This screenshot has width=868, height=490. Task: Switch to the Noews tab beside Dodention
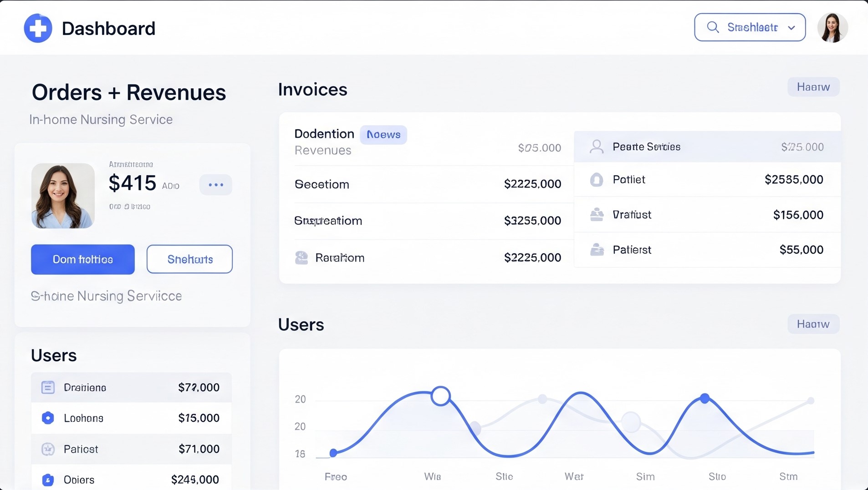point(383,134)
